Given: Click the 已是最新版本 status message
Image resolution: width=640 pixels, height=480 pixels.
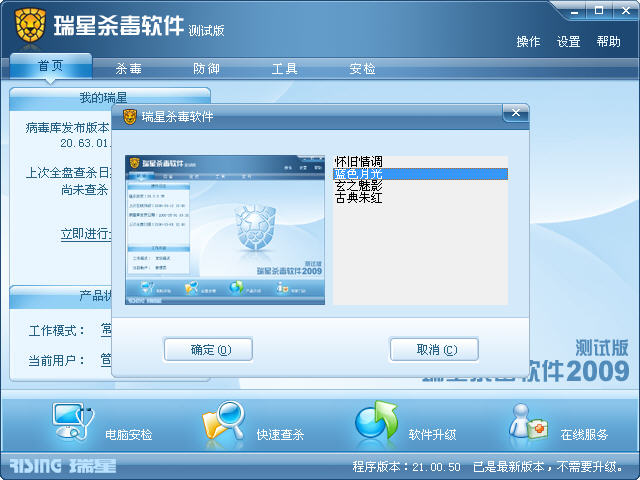Looking at the screenshot, I should click(549, 467).
